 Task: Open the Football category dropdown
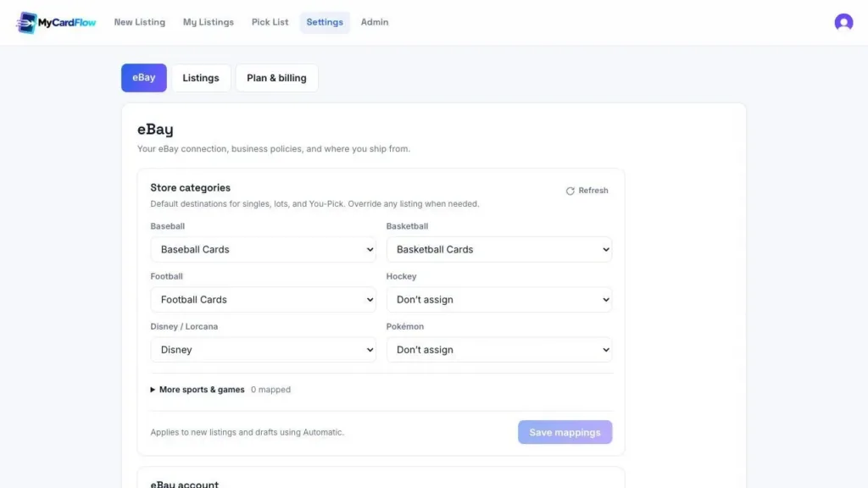click(263, 299)
